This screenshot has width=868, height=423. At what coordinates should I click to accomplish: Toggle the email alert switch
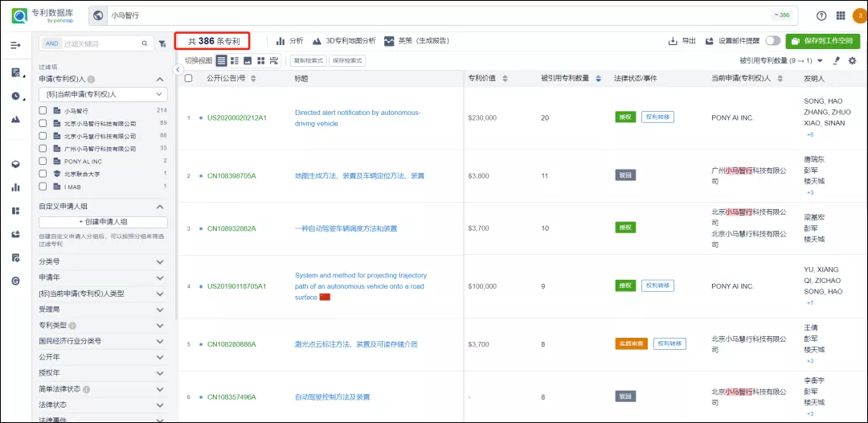pyautogui.click(x=772, y=41)
